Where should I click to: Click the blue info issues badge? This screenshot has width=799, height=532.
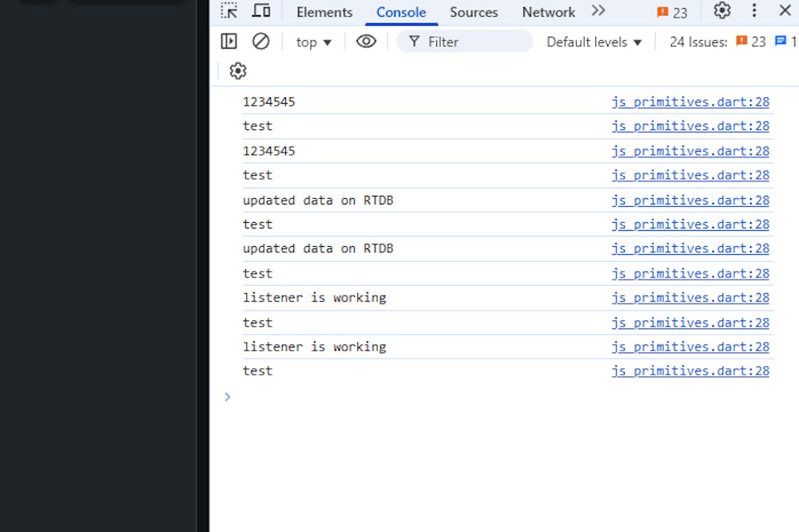tap(785, 42)
